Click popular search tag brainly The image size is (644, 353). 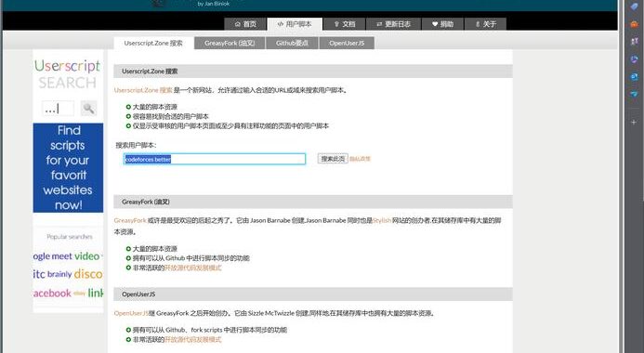tap(59, 274)
